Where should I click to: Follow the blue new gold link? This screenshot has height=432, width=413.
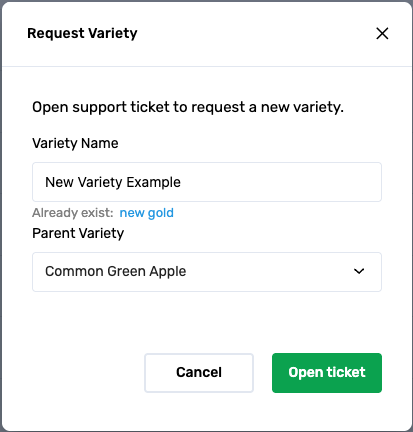pos(147,213)
